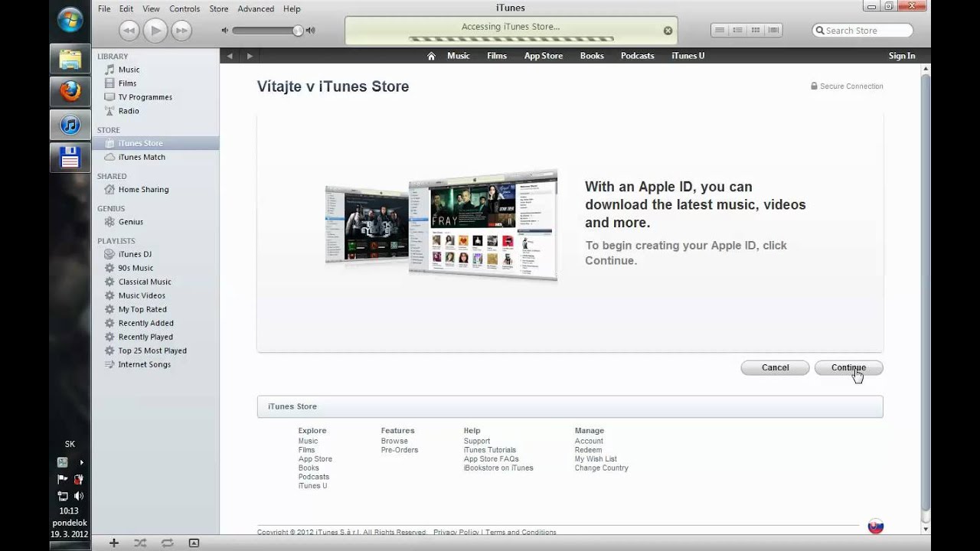980x551 pixels.
Task: Go to the iTunes Store home icon
Action: tap(431, 56)
